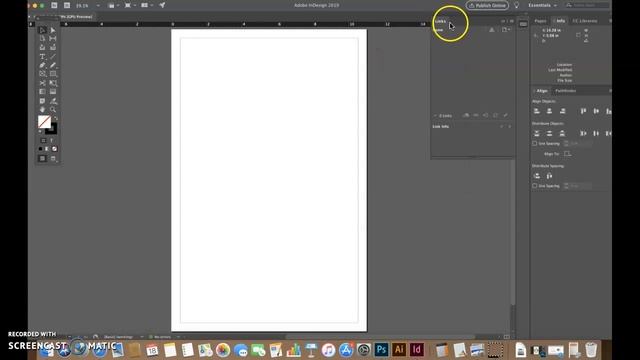
Task: Switch to Normal view mode button
Action: click(42, 158)
